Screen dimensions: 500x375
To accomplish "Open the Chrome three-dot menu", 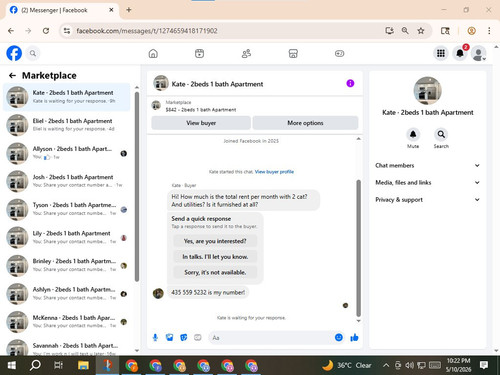I will click(x=489, y=31).
